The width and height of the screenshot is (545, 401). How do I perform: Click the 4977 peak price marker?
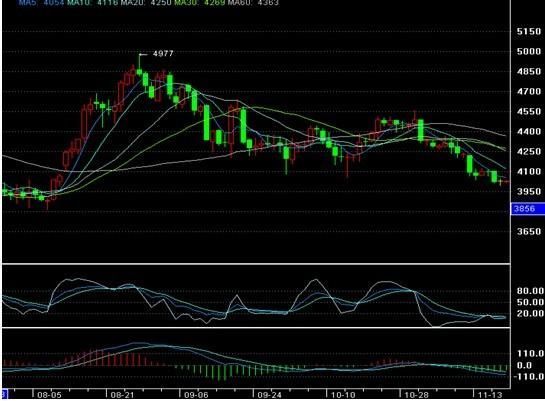(163, 54)
